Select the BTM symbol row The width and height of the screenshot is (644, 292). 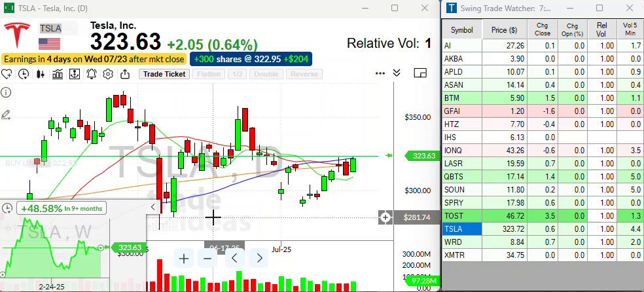click(542, 98)
